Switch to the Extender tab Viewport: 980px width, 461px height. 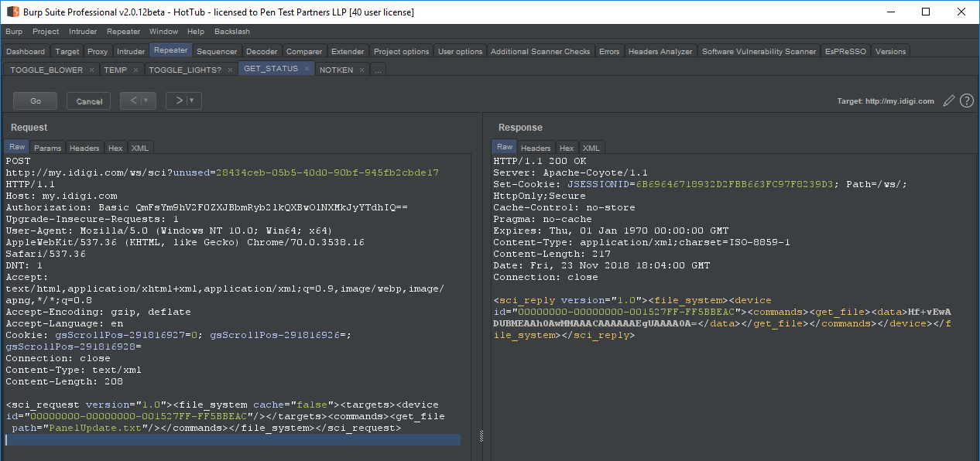click(348, 52)
